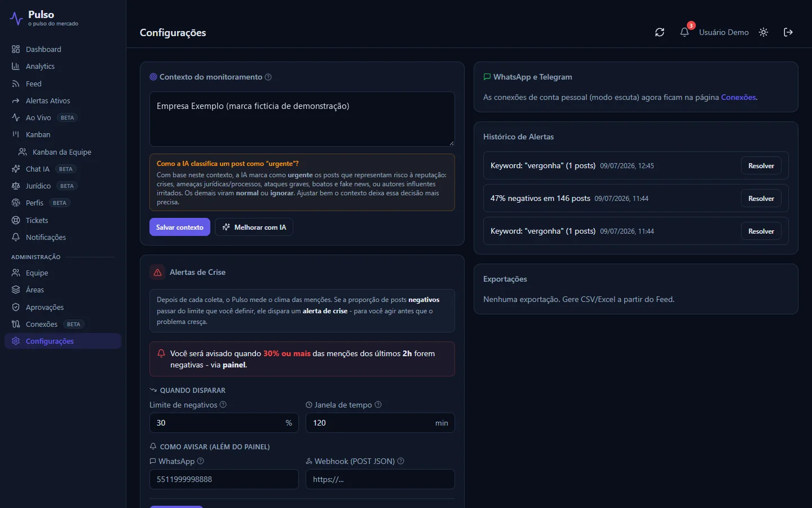Viewport: 812px width, 508px height.
Task: Click Melhorar com IA button
Action: 254,227
